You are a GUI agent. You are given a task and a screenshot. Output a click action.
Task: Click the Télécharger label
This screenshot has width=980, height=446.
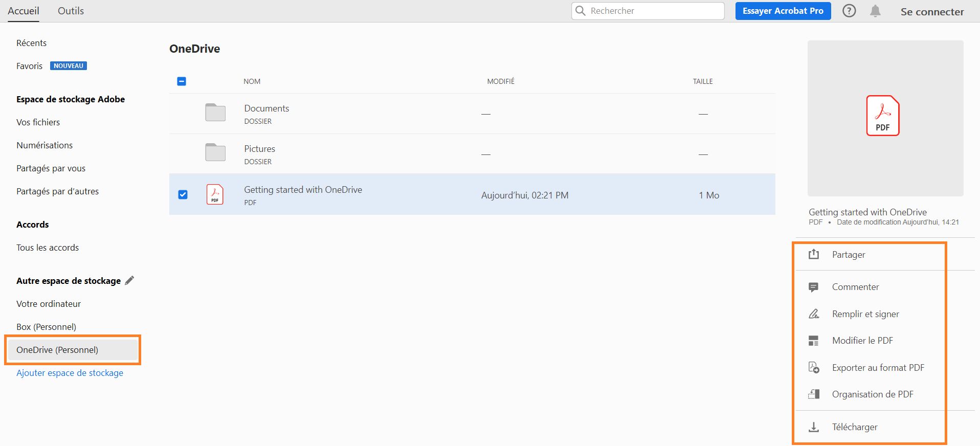coord(855,427)
